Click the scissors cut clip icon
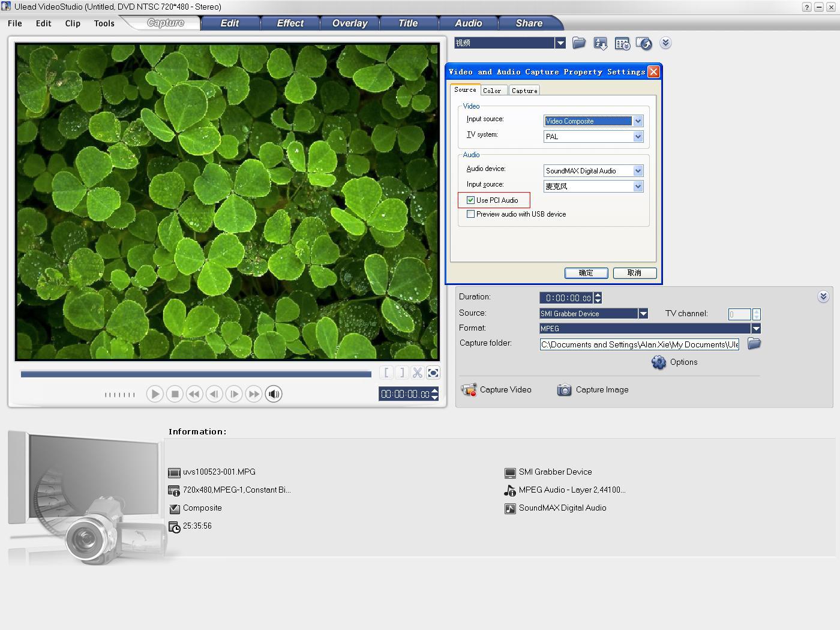 pos(418,373)
